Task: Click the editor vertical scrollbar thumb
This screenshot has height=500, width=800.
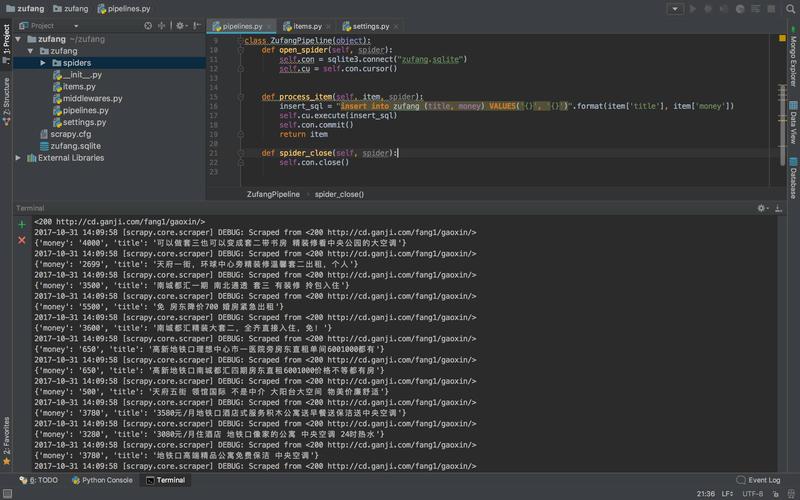Action: tap(782, 125)
